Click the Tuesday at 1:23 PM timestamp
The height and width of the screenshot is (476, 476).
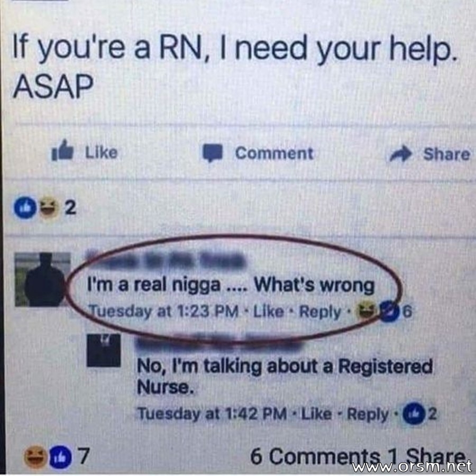(163, 312)
